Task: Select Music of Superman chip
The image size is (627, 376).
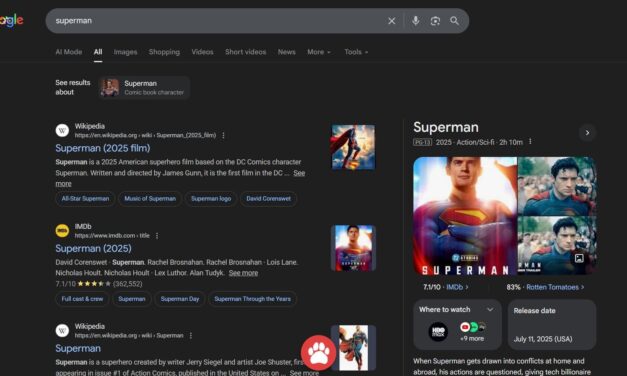Action: point(150,199)
